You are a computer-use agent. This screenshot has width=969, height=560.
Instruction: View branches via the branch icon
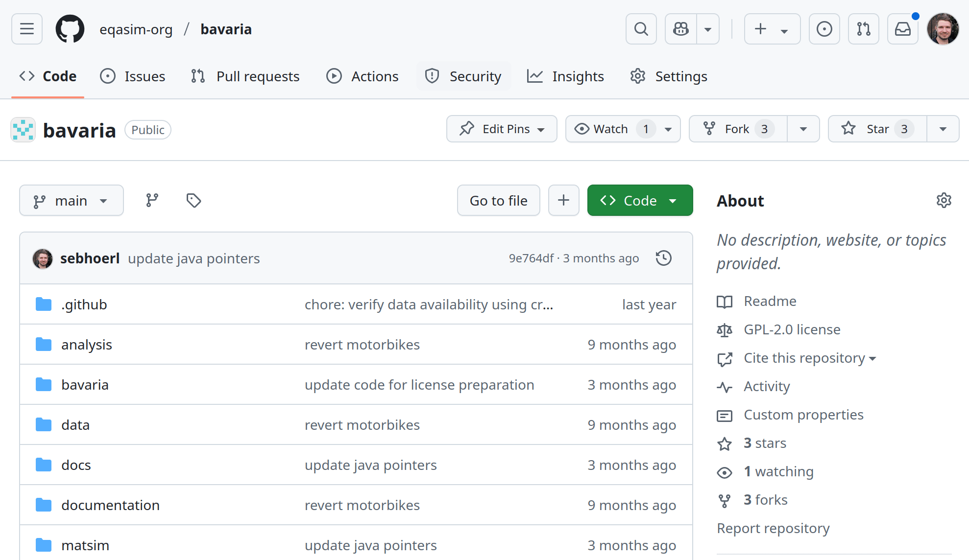click(152, 200)
